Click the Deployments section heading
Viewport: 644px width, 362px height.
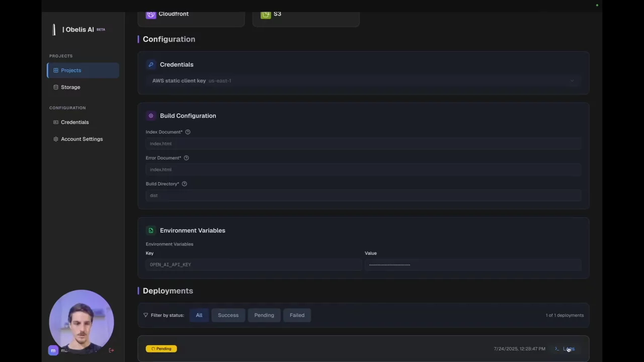(168, 291)
